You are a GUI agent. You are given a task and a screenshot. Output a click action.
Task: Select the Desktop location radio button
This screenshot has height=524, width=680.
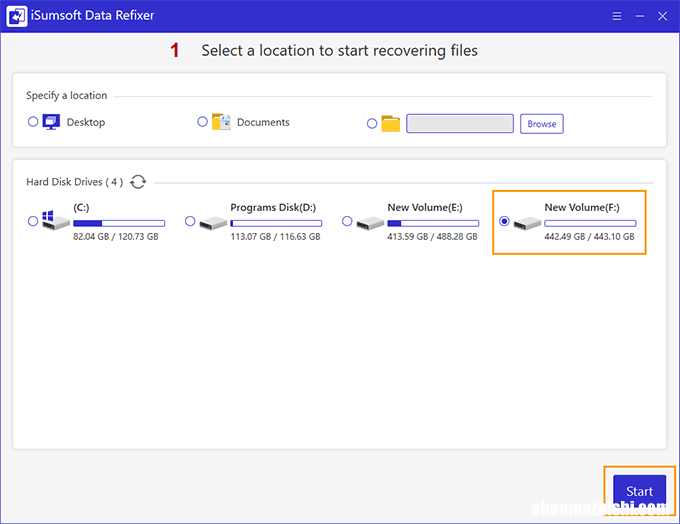click(x=33, y=121)
